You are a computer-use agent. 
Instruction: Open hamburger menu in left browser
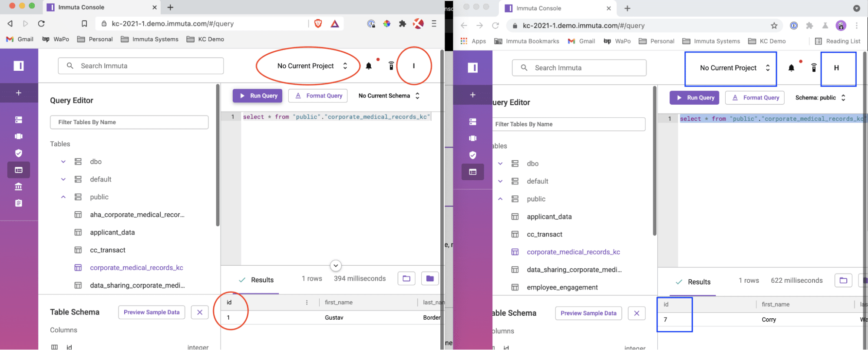click(x=434, y=23)
